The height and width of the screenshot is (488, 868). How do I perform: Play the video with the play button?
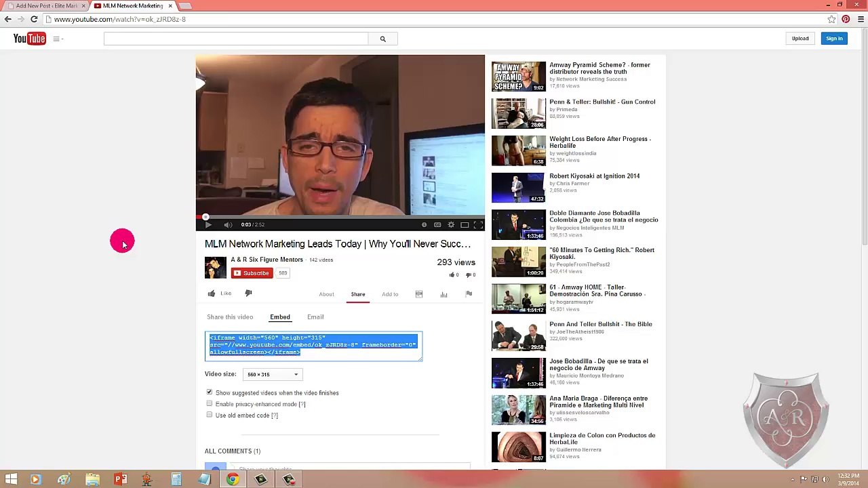click(x=208, y=225)
